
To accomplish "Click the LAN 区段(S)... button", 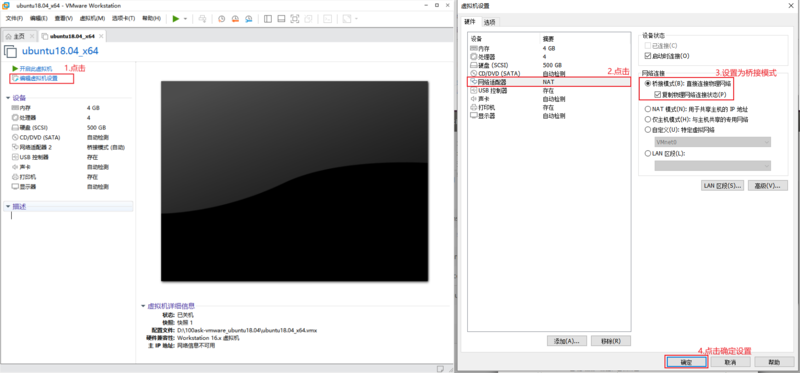I will coord(722,185).
